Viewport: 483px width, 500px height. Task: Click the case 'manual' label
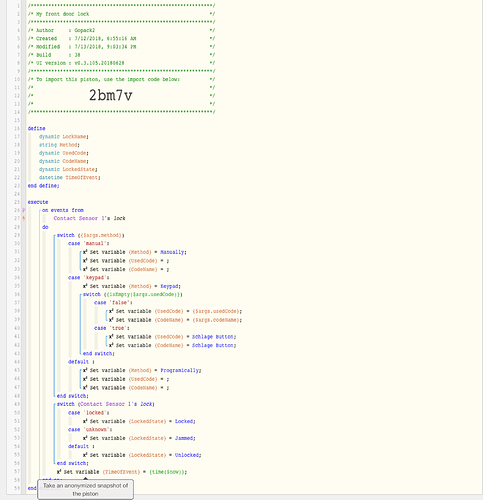89,243
